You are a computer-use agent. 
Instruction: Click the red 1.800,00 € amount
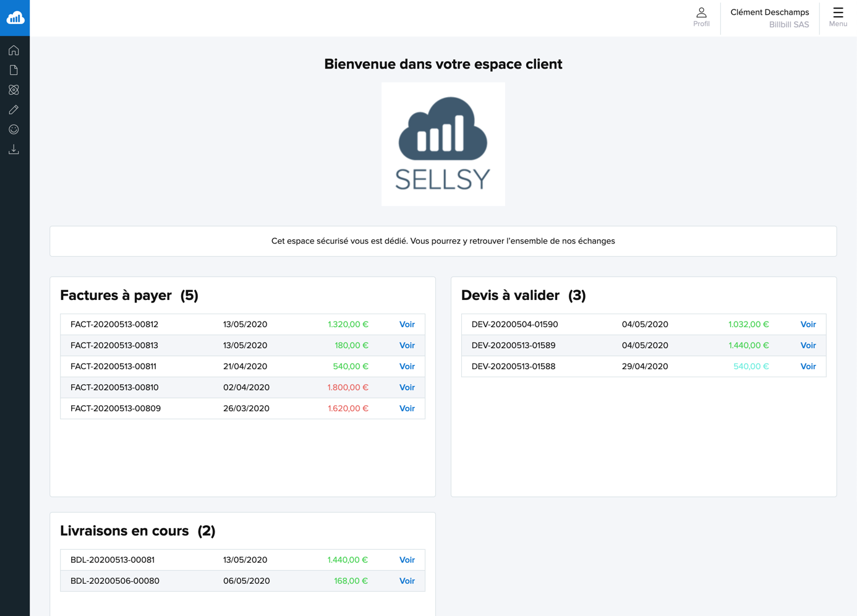(x=348, y=387)
